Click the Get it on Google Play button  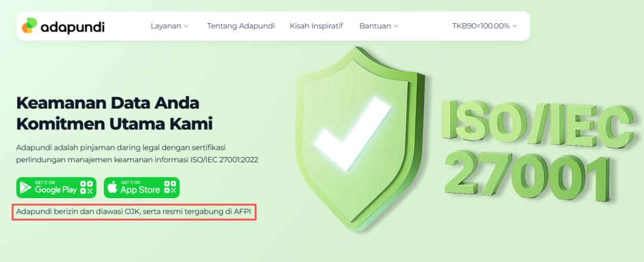click(56, 187)
